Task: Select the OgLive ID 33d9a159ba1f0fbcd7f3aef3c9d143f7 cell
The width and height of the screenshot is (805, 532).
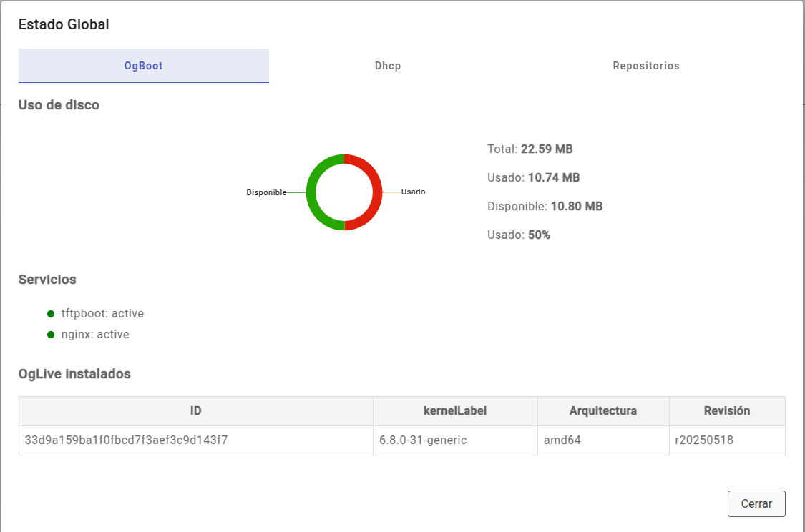Action: (126, 440)
